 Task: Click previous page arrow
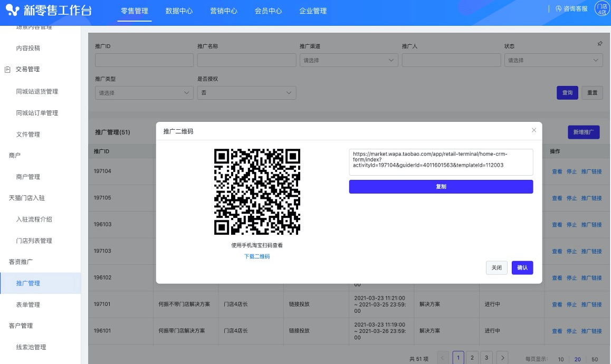click(x=443, y=358)
